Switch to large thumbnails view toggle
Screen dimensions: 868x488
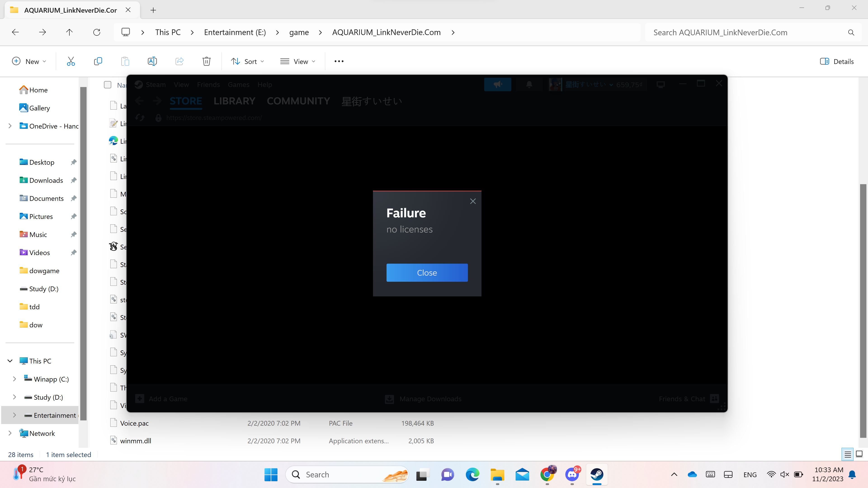click(x=859, y=454)
